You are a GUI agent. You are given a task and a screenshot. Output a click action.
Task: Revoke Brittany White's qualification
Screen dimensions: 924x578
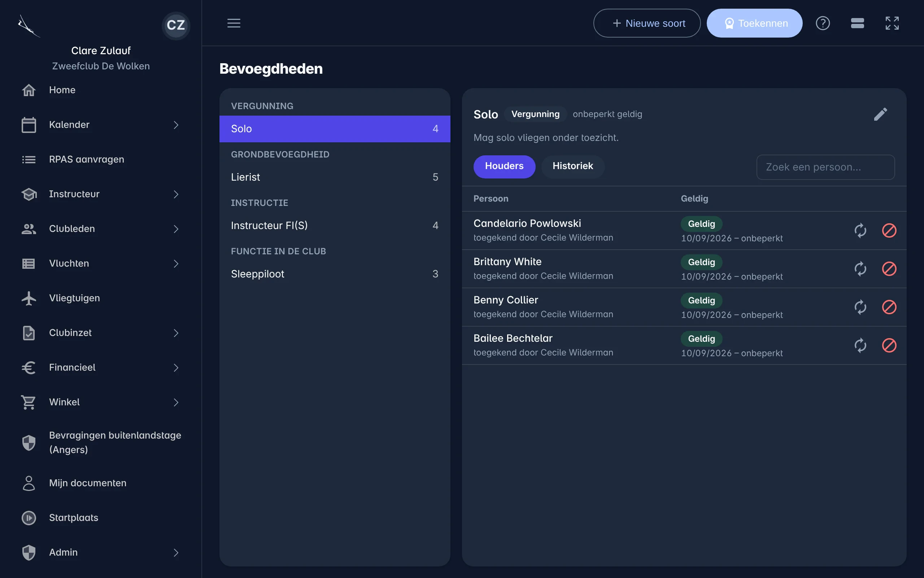click(889, 269)
